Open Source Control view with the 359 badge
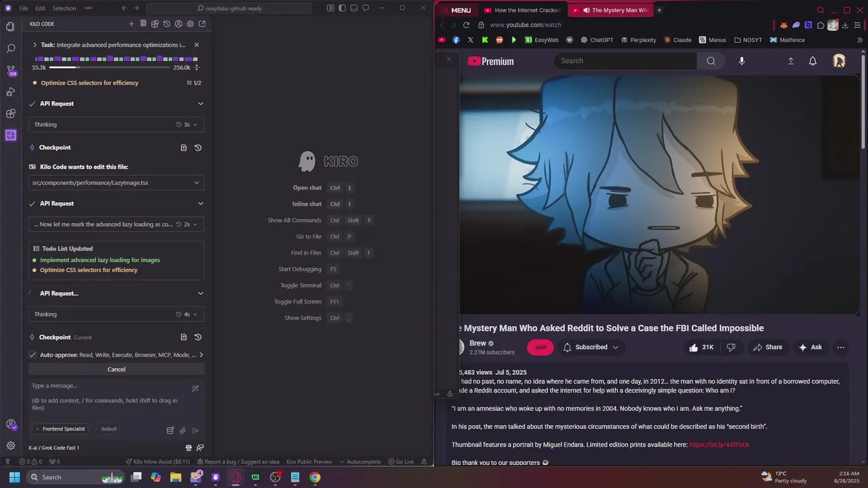868x488 pixels. pyautogui.click(x=10, y=70)
